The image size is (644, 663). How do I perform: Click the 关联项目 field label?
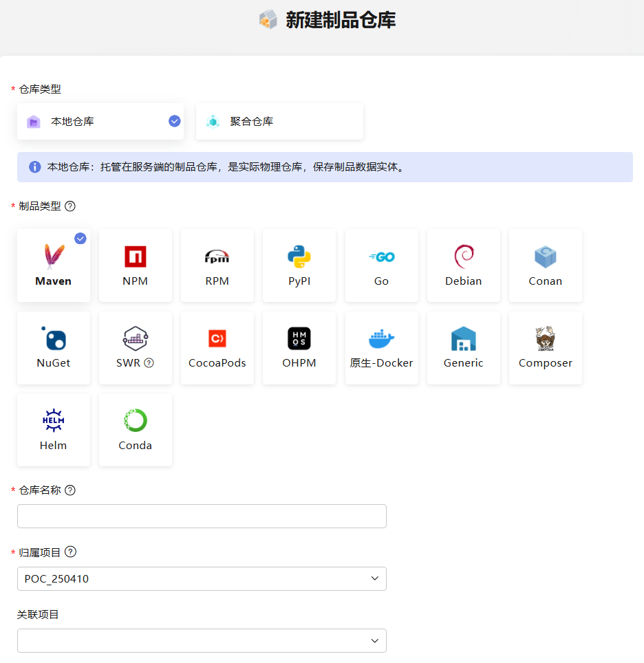click(38, 614)
